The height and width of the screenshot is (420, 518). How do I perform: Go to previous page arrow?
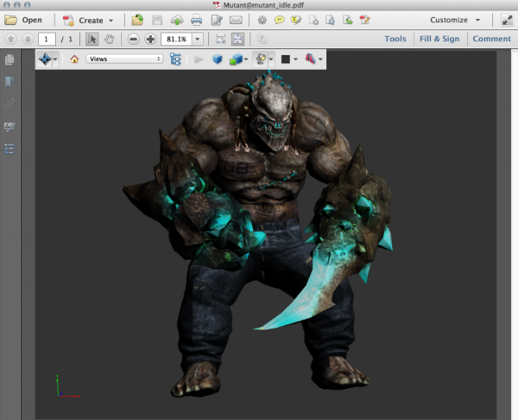click(x=10, y=40)
